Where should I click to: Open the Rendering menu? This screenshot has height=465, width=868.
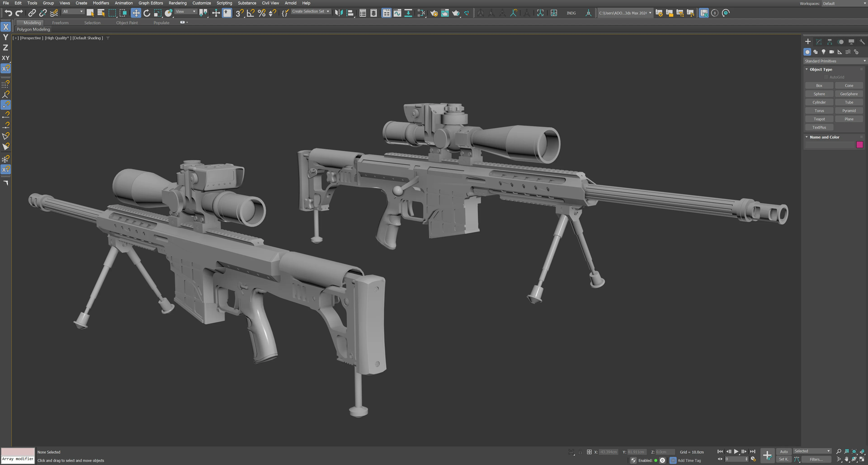pyautogui.click(x=177, y=3)
